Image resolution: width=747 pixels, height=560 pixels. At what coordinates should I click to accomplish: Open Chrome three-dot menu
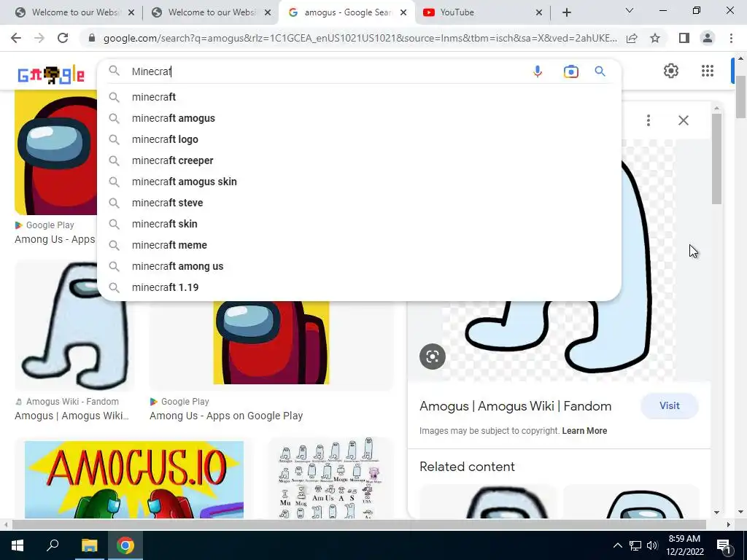tap(731, 38)
